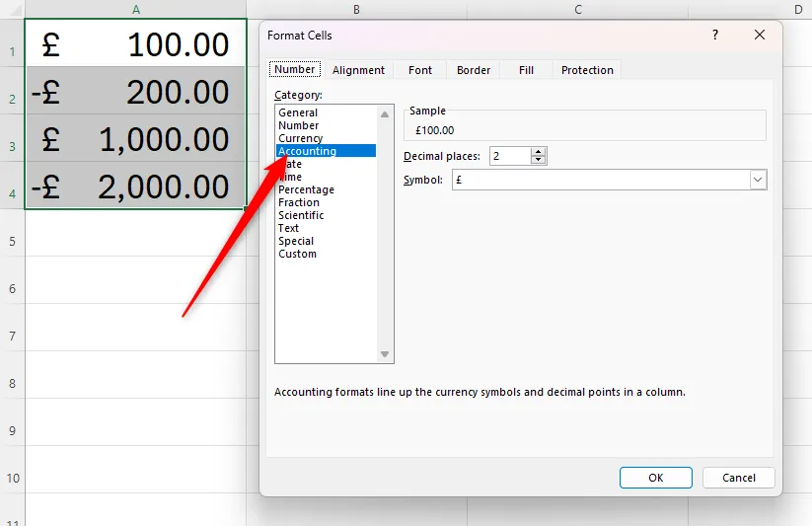Close the Format Cells dialog
The image size is (812, 526).
tap(759, 35)
